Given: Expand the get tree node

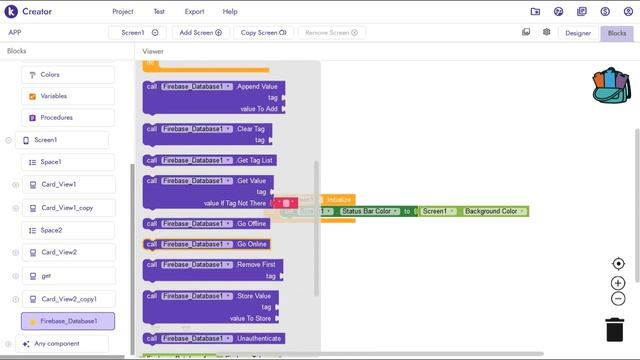Looking at the screenshot, I should (x=16, y=276).
